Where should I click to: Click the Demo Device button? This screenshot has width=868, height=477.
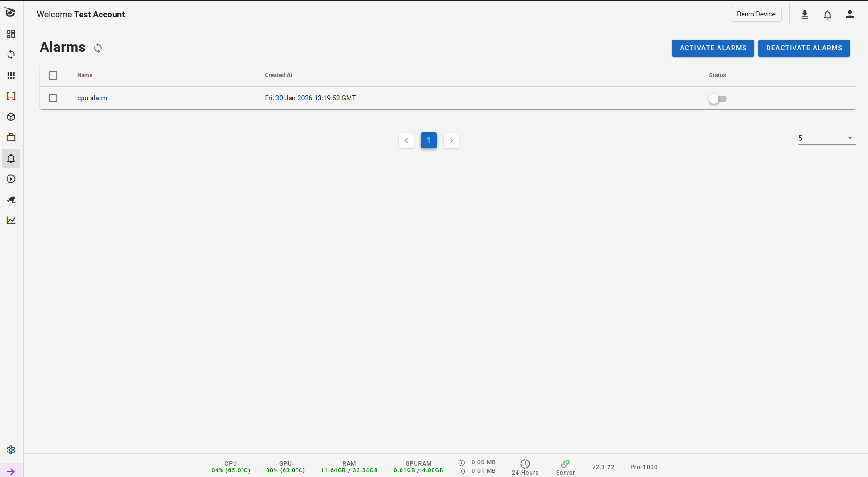(x=756, y=14)
